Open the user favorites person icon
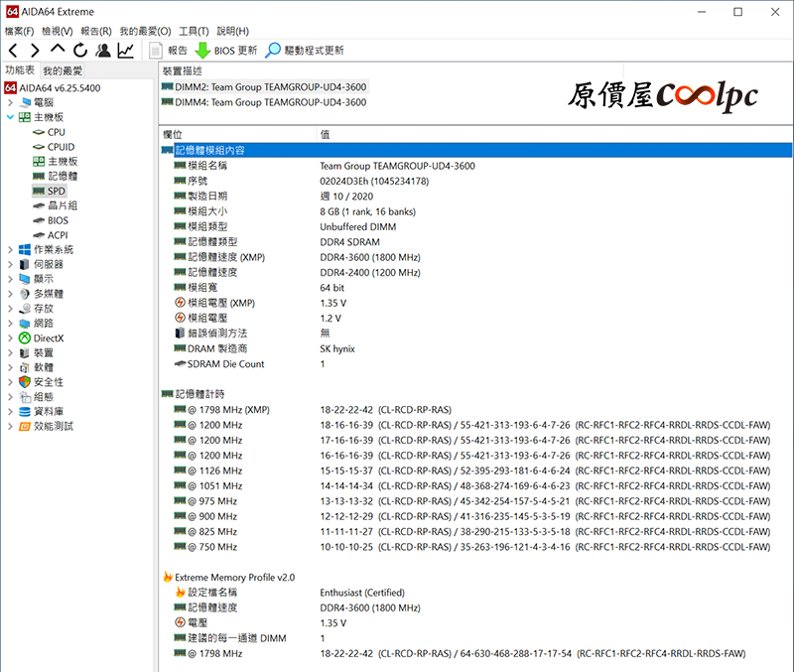Screen dimensions: 794x672 [x=103, y=51]
